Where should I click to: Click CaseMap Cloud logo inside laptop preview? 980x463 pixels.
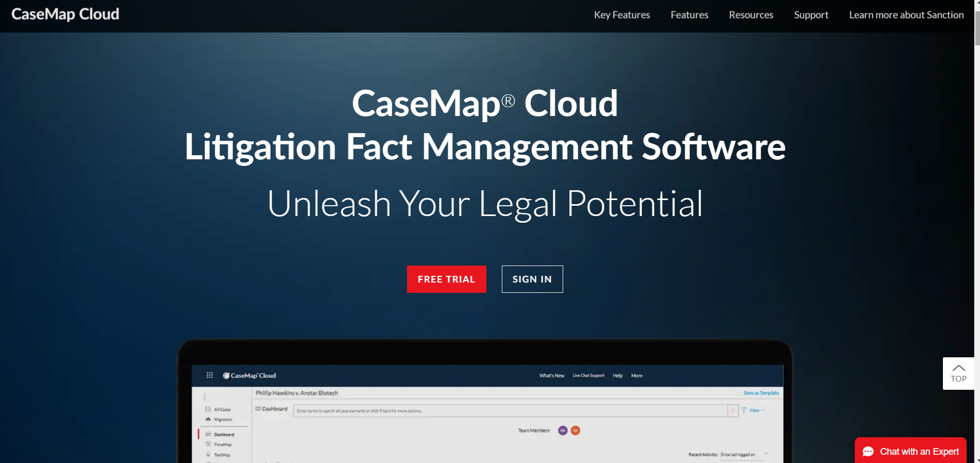point(249,375)
